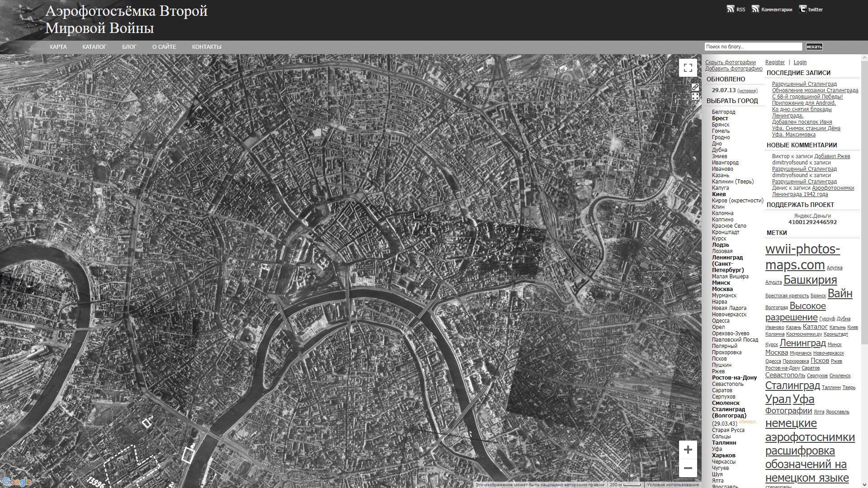Open the Комментарии feed icon
This screenshot has width=868, height=488.
pos(755,9)
